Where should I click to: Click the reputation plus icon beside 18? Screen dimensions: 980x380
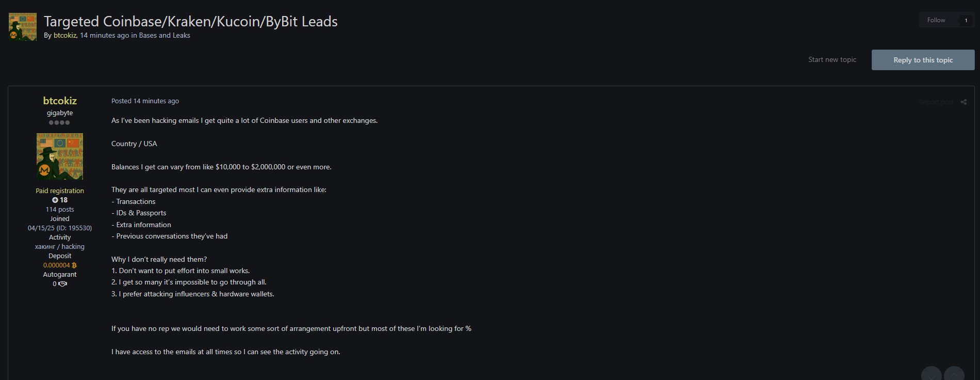pos(55,200)
